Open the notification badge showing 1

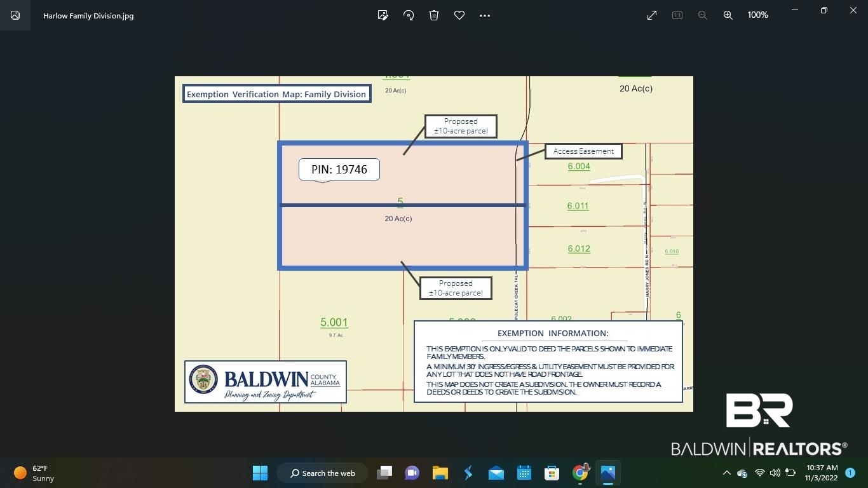(850, 473)
